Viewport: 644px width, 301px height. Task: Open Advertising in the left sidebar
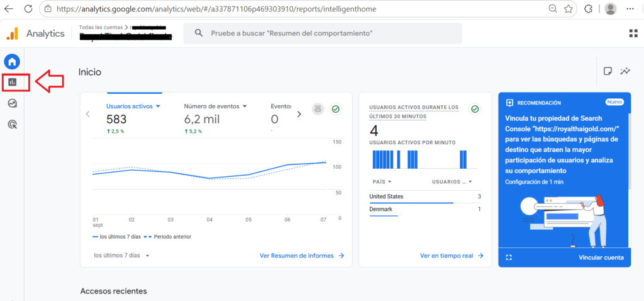(13, 124)
